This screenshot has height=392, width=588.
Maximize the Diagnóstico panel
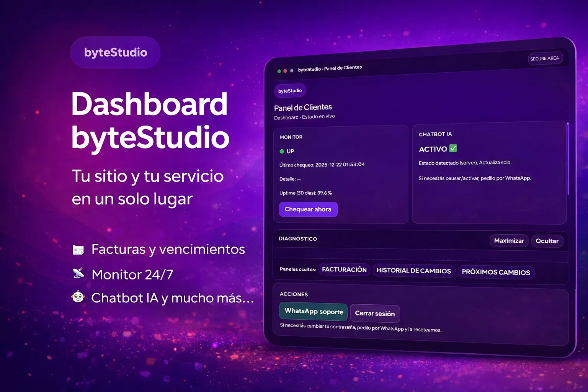pos(509,241)
